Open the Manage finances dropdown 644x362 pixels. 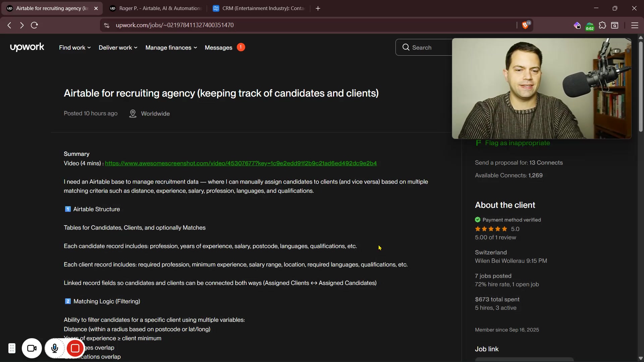(171, 48)
